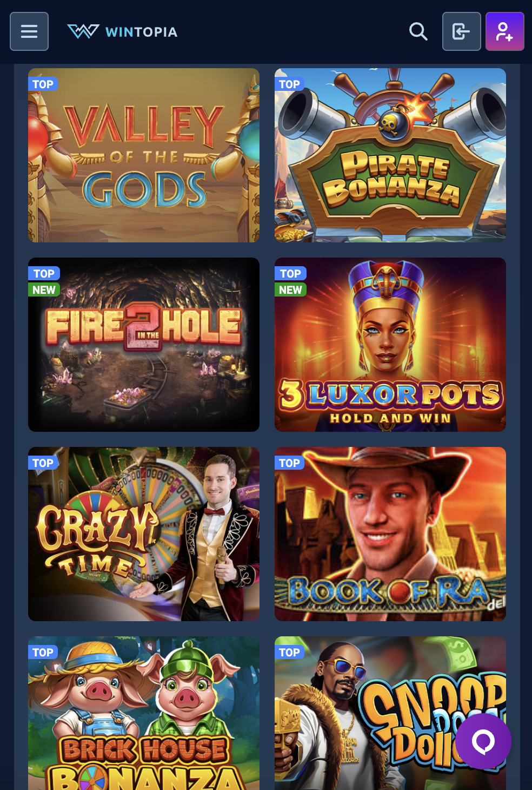Open the purple live chat bubble
Viewport: 532px width, 790px height.
[x=483, y=741]
